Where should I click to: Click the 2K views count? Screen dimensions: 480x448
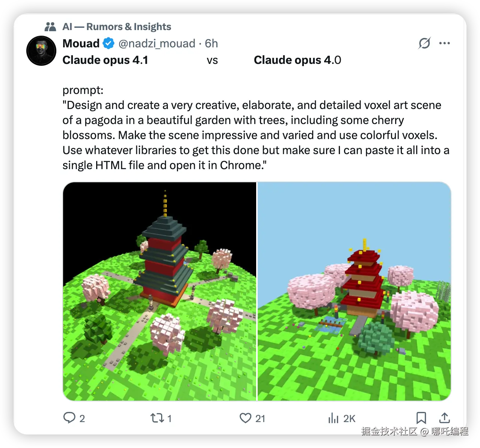349,419
